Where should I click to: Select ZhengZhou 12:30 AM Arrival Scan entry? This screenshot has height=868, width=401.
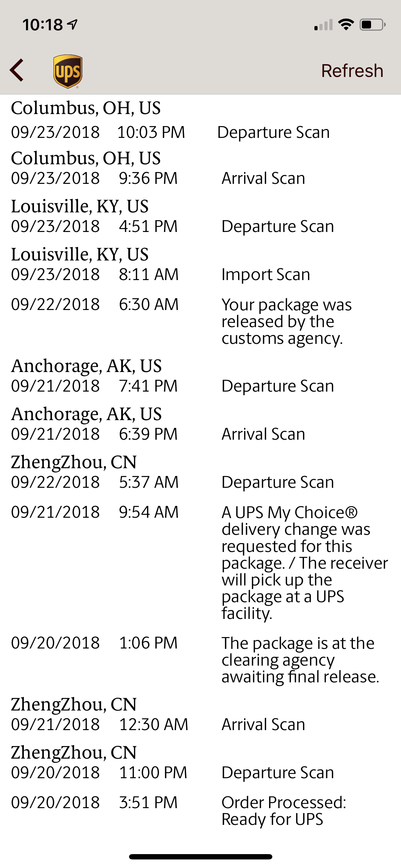(x=200, y=714)
